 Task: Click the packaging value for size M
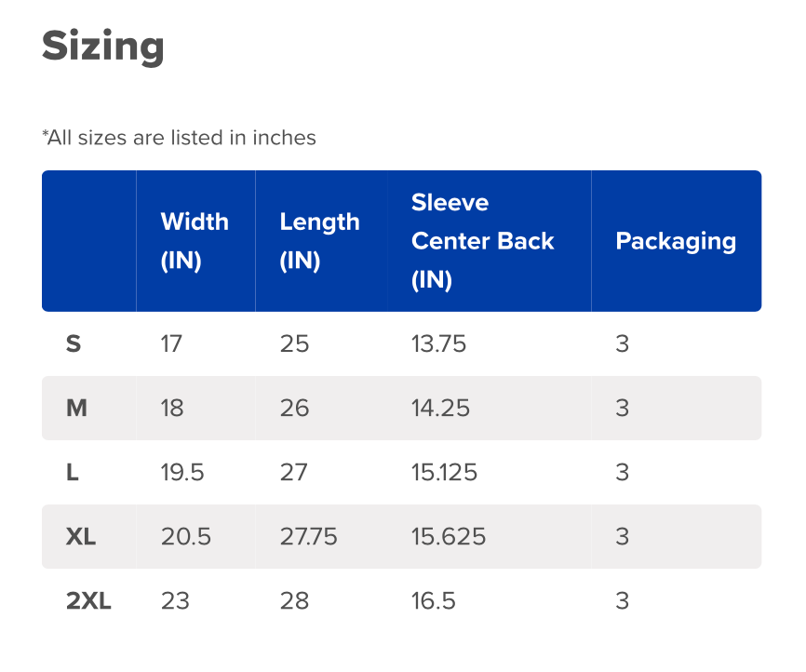[x=623, y=409]
